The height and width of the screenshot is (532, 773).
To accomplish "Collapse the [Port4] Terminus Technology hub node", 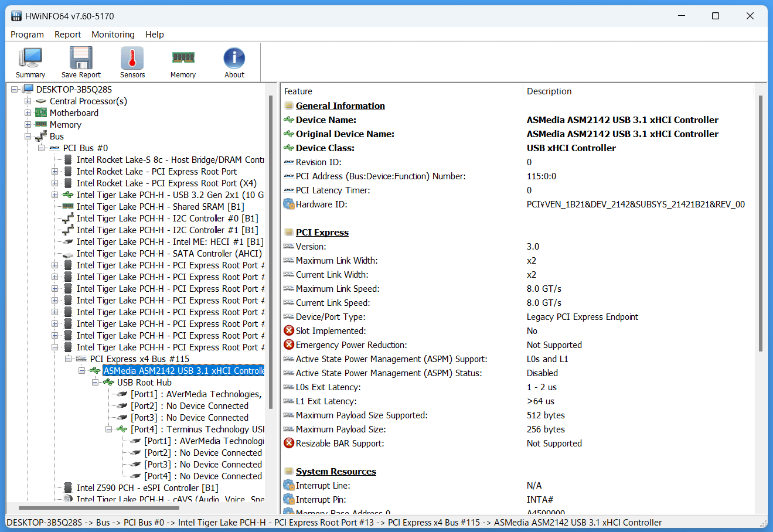I will tap(108, 429).
